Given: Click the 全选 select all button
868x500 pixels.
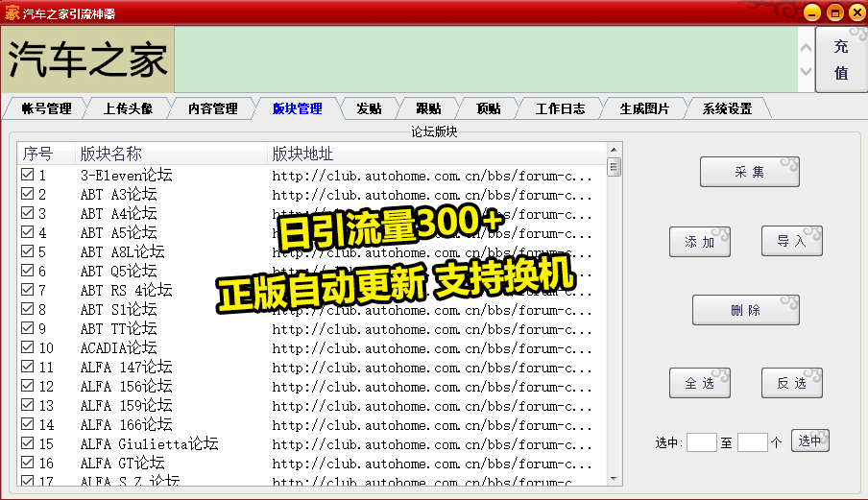Looking at the screenshot, I should coord(700,383).
